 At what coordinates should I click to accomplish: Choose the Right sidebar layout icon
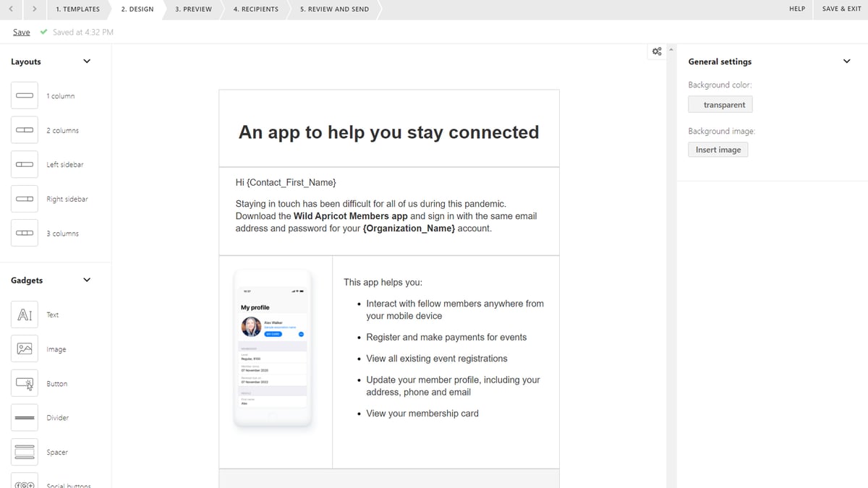pyautogui.click(x=25, y=199)
